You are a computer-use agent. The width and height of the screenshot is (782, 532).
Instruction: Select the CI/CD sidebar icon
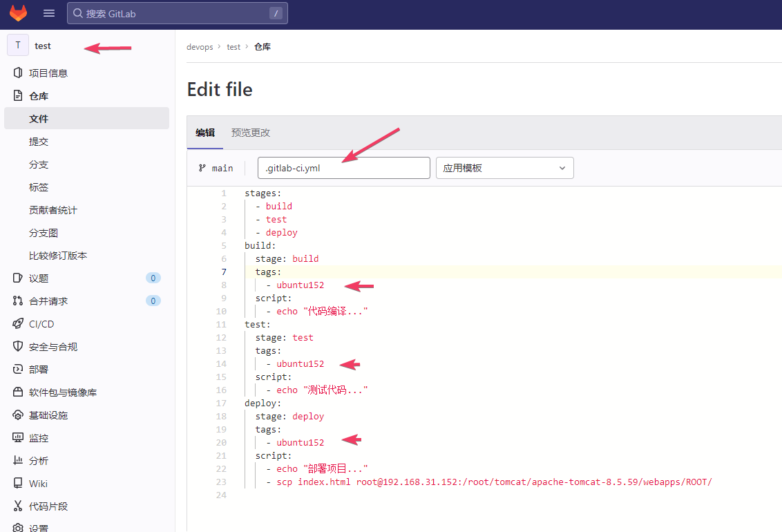coord(18,323)
